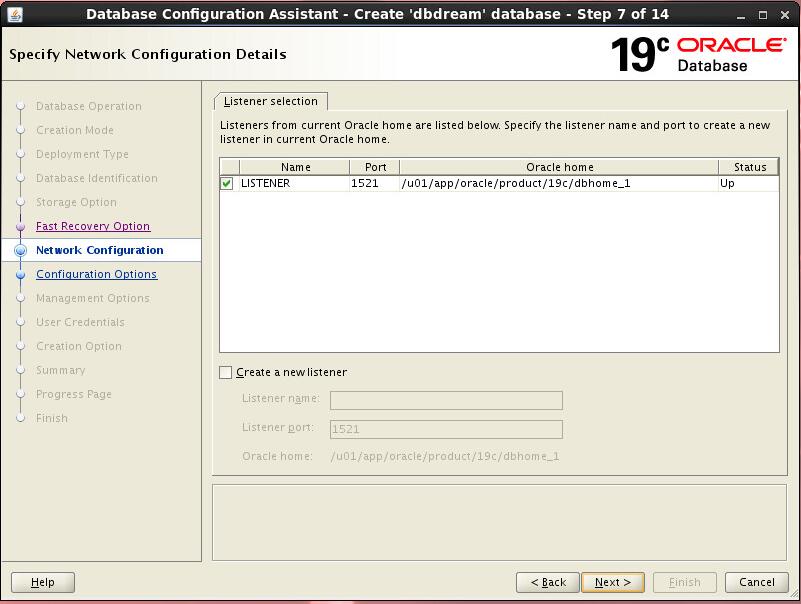Minimize the Database Configuration Assistant window
Image resolution: width=801 pixels, height=604 pixels.
pos(739,14)
